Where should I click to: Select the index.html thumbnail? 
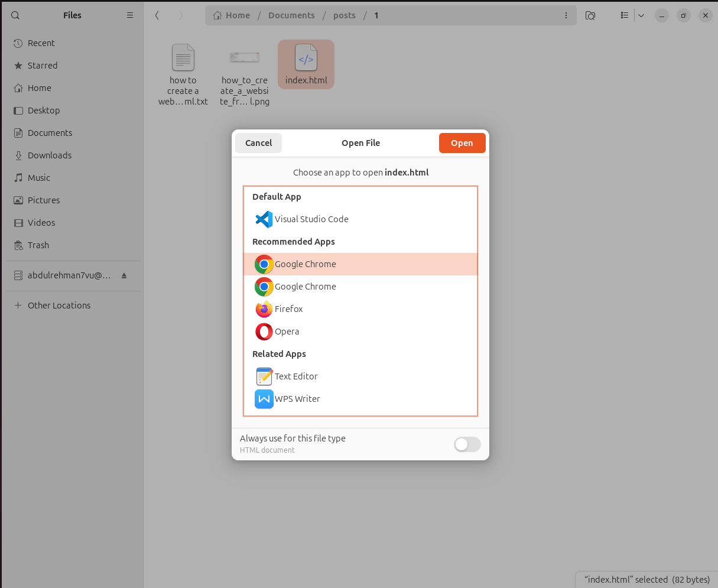click(x=306, y=59)
